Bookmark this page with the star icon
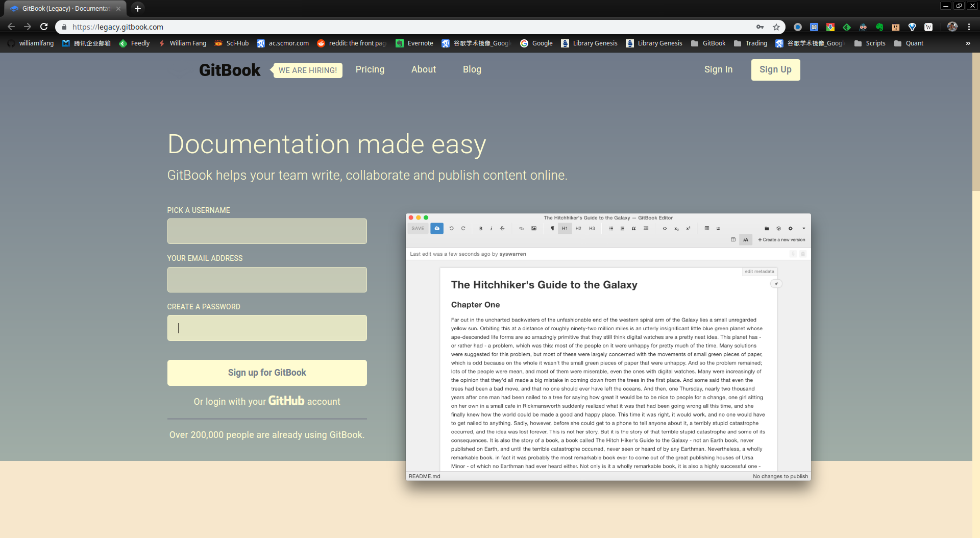 click(776, 27)
